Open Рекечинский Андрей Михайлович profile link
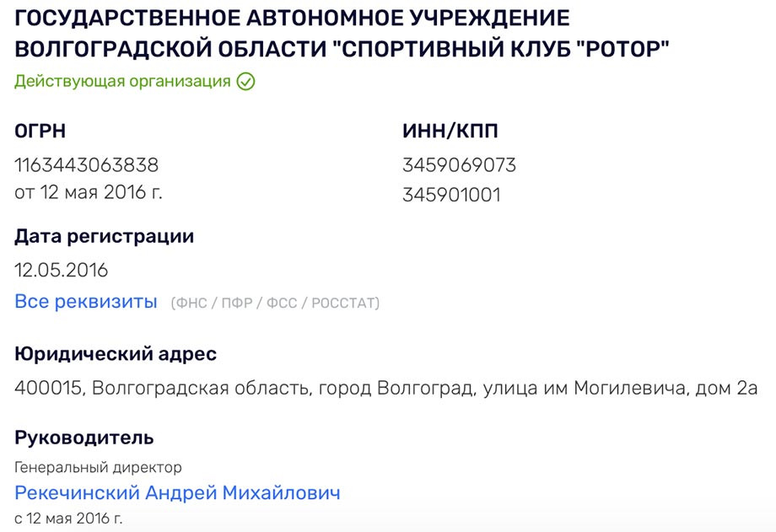The height and width of the screenshot is (532, 776). [177, 493]
